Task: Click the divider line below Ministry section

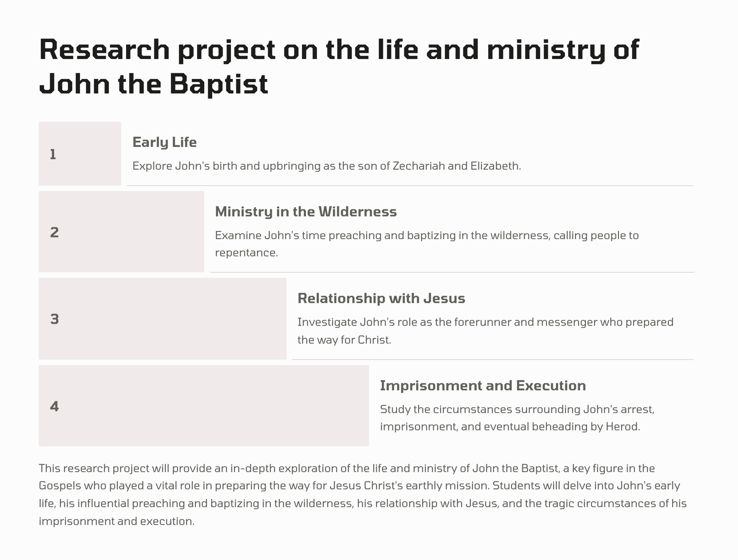Action: tap(452, 273)
